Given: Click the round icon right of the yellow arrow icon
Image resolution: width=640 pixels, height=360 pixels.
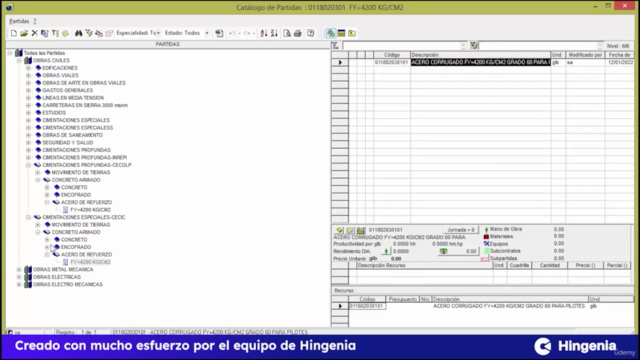Looking at the screenshot, I should click(x=349, y=230).
